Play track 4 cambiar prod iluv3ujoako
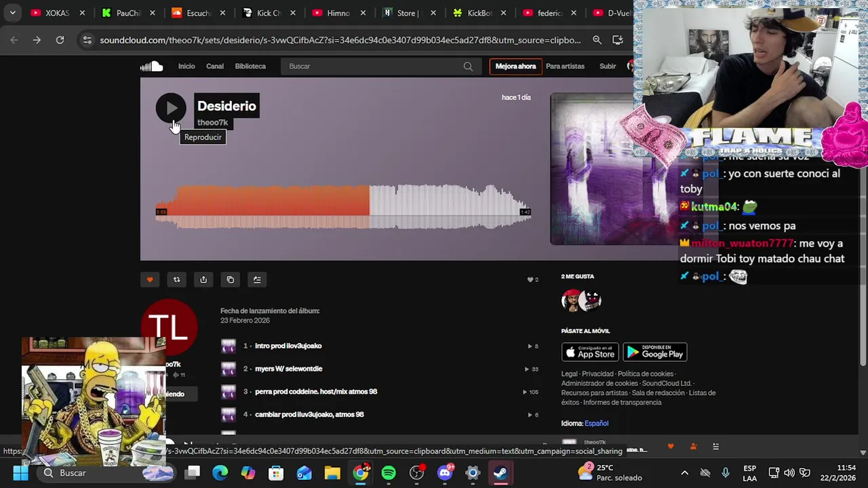 tap(309, 414)
